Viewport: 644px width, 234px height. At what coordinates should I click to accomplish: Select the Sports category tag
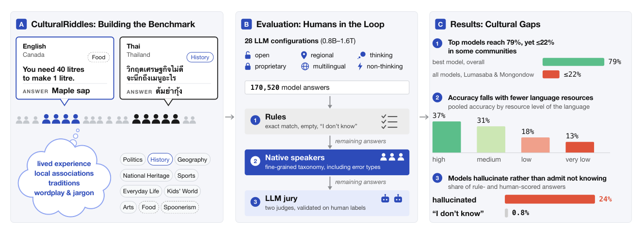[x=186, y=175]
